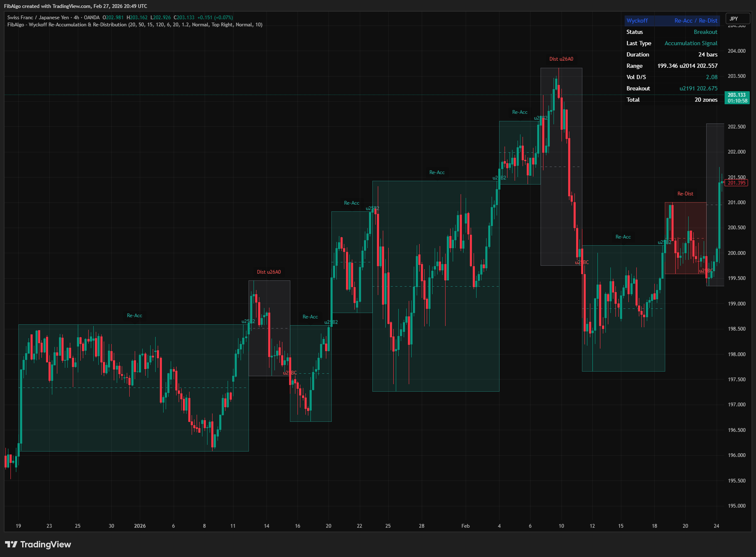
Task: Click the Feb label on the time axis
Action: click(465, 526)
